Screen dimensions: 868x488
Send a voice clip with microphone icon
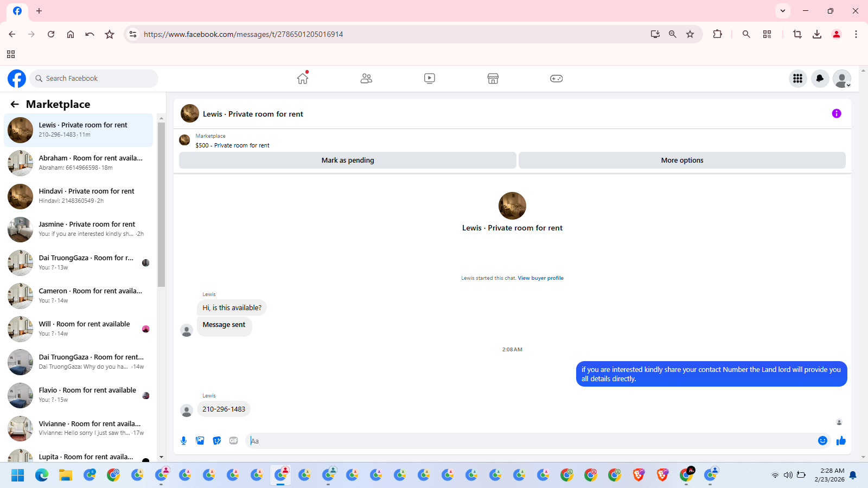[184, 441]
